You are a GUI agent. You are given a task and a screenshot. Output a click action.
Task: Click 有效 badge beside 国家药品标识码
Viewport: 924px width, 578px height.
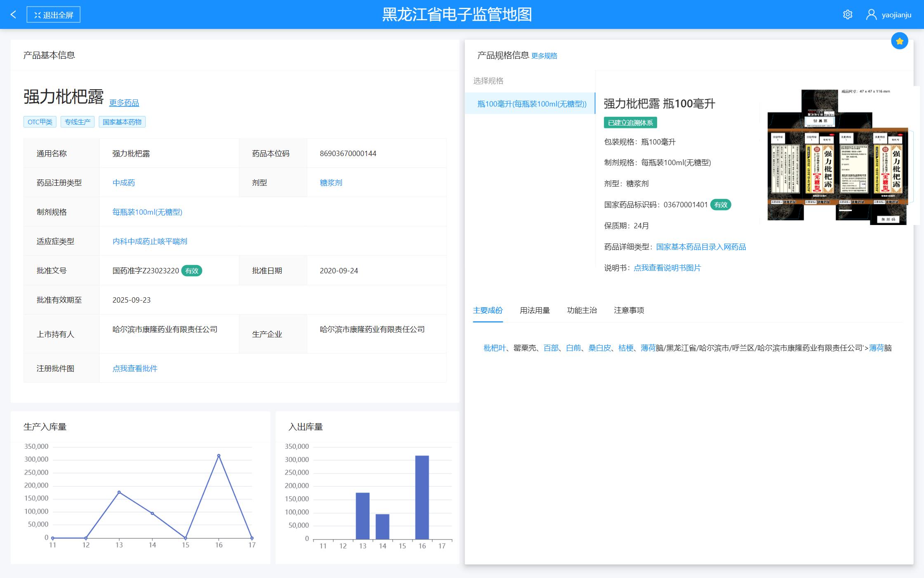pyautogui.click(x=721, y=205)
